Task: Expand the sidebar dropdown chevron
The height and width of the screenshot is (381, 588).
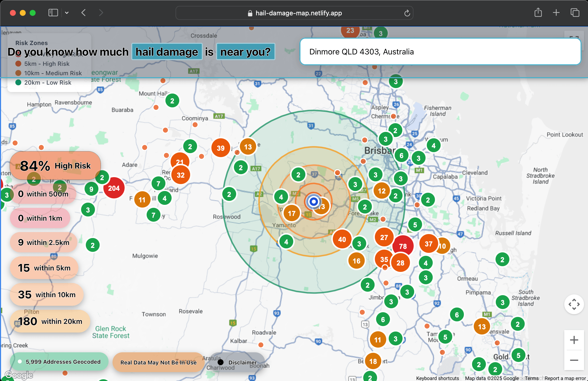Action: (67, 13)
